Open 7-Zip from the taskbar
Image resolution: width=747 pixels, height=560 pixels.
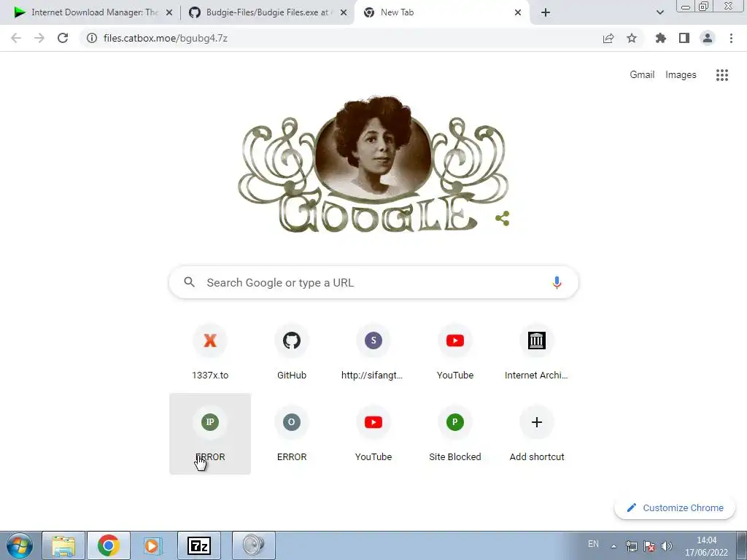tap(199, 545)
